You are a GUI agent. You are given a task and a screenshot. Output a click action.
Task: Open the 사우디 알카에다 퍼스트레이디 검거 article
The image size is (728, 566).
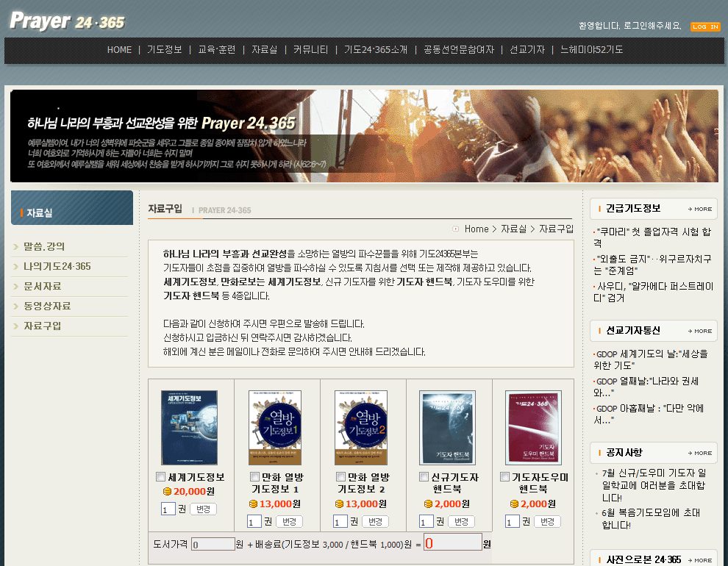653,292
